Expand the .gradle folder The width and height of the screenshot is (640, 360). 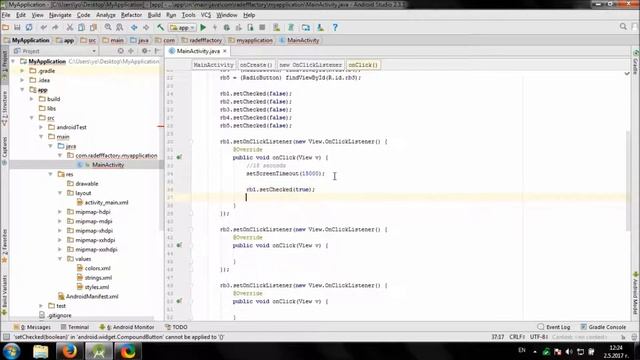point(22,71)
